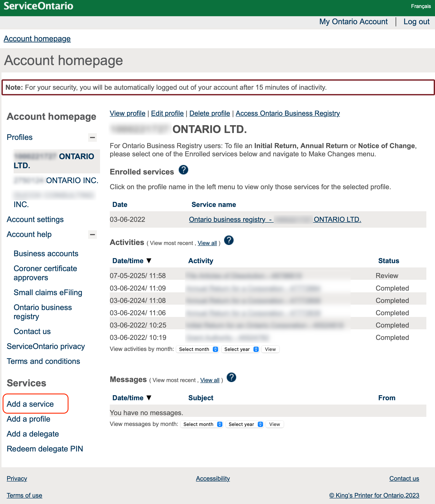Click the ServiceOntario logo
435x504 pixels.
click(x=38, y=6)
